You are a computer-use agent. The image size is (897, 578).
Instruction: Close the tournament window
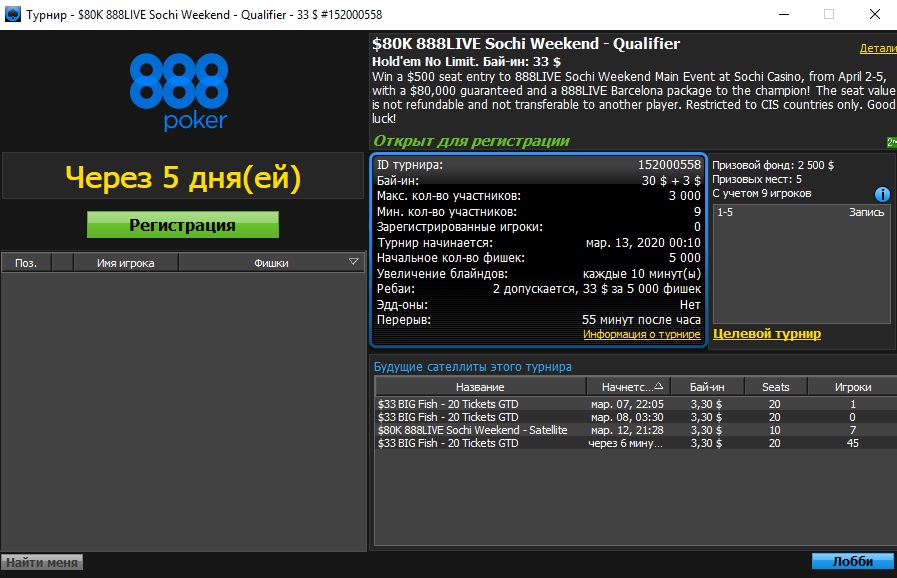tap(875, 14)
